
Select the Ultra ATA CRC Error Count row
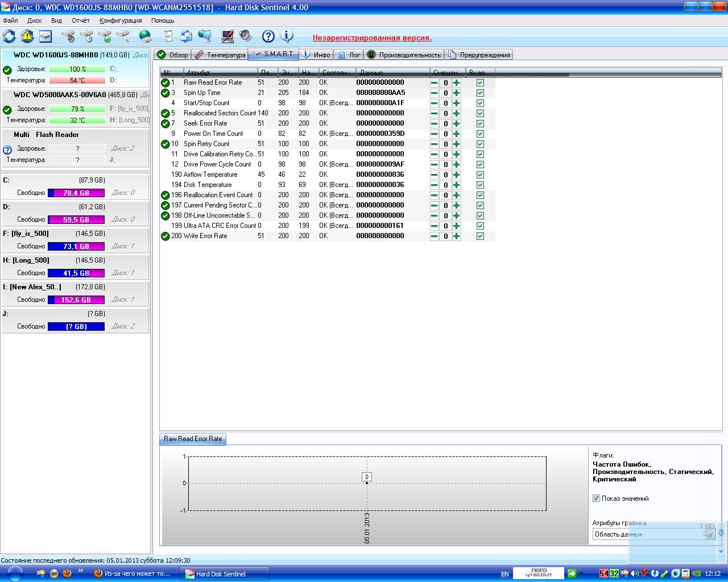click(x=328, y=226)
